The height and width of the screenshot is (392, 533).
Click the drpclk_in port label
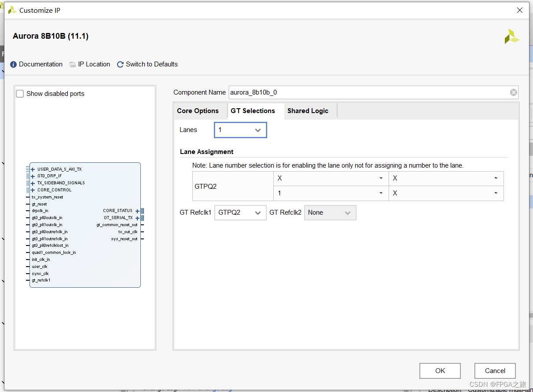tap(40, 211)
